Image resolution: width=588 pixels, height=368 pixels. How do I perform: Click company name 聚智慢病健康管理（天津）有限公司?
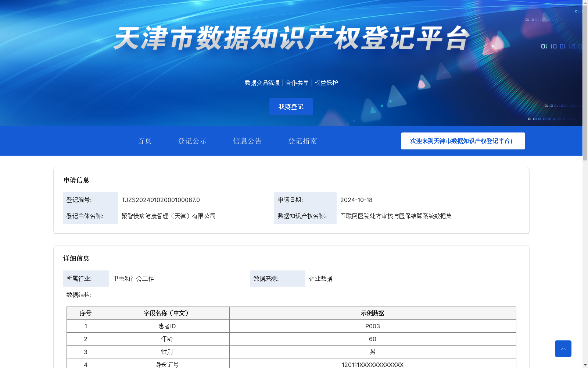click(169, 216)
